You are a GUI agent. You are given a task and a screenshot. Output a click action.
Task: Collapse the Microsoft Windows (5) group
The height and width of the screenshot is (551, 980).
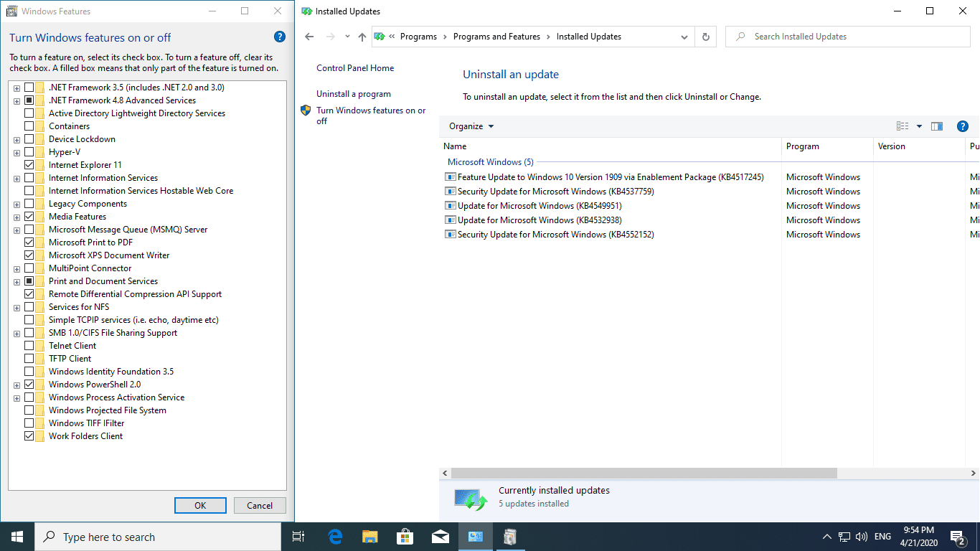491,162
